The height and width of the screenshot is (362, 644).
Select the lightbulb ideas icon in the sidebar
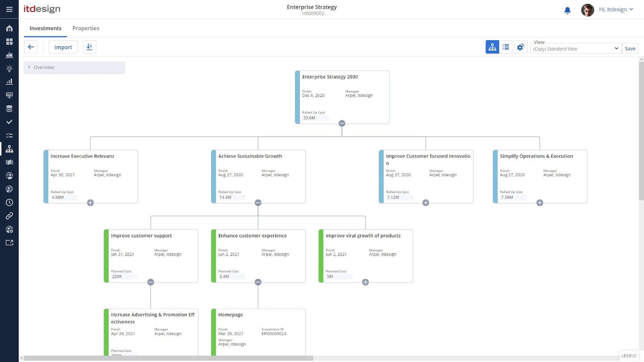[9, 68]
